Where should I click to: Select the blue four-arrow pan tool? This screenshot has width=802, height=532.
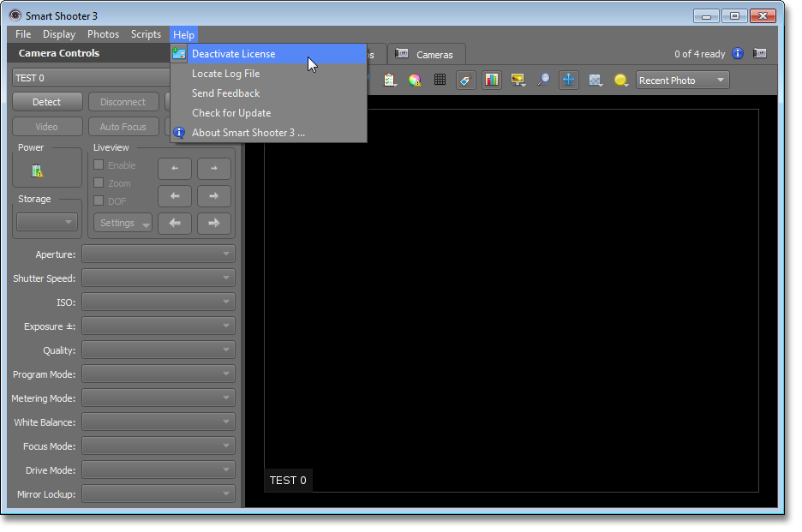tap(568, 80)
